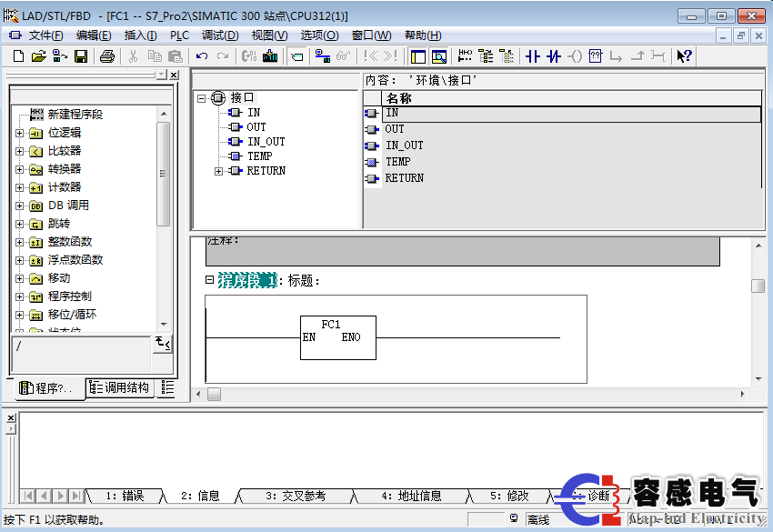Open the 插入(I) menu
The height and width of the screenshot is (532, 773).
(x=140, y=35)
